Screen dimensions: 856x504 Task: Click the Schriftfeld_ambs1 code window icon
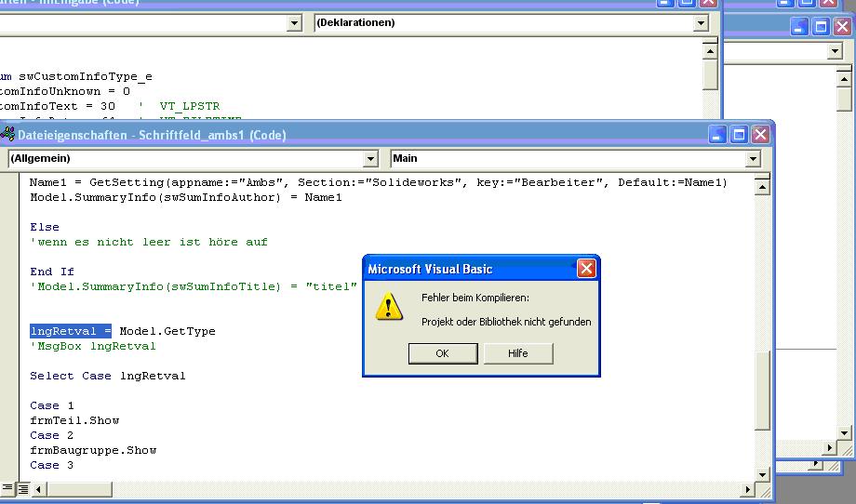[x=7, y=134]
